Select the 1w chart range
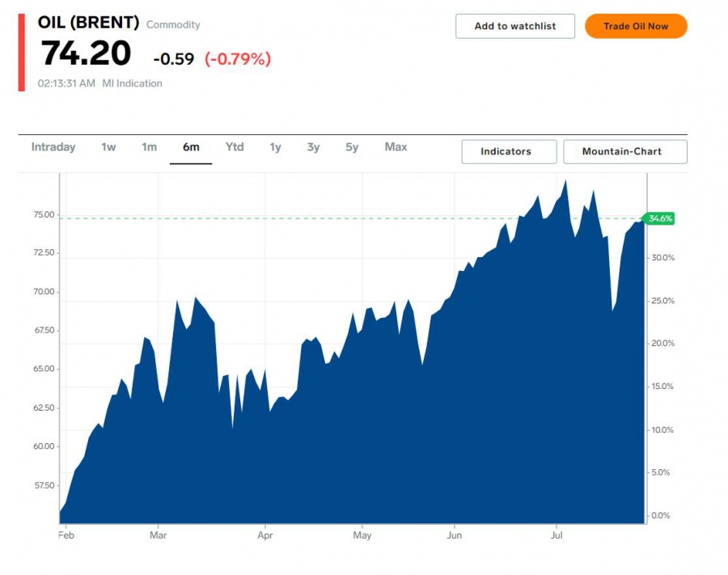 click(x=108, y=147)
